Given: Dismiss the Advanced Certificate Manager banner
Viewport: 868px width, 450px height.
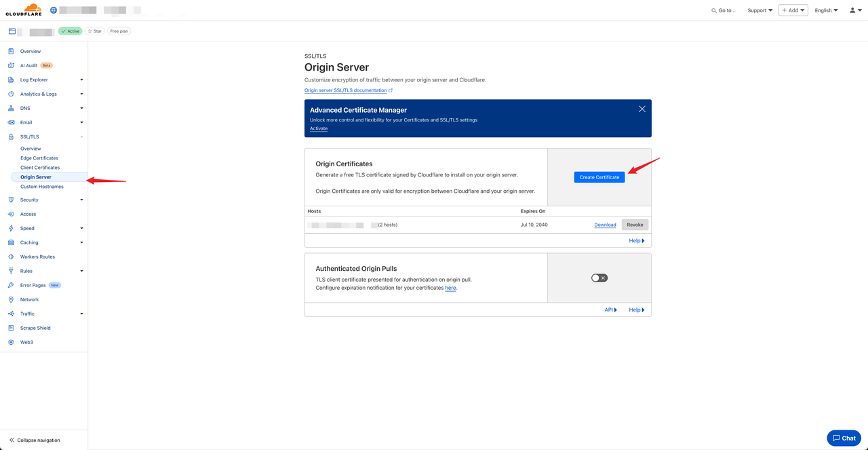Looking at the screenshot, I should [x=642, y=109].
